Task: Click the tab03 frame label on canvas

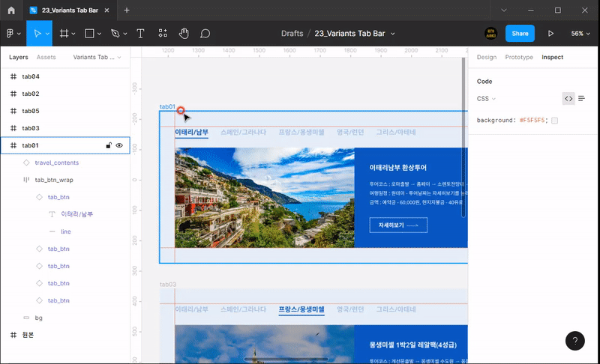Action: coord(168,284)
